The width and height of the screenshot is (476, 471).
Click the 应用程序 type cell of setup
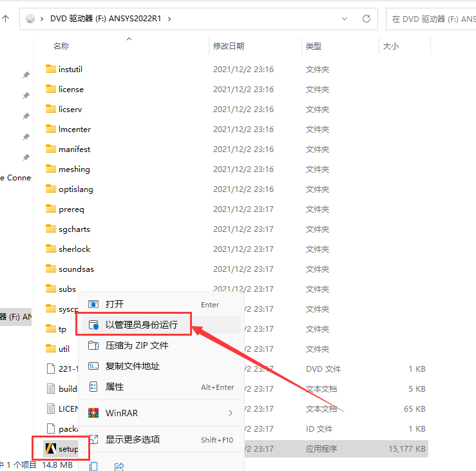[321, 449]
